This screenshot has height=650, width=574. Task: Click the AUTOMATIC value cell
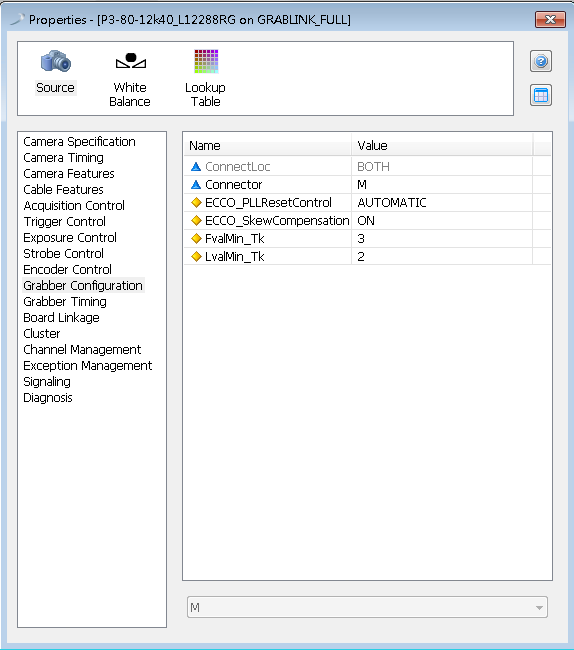pos(392,203)
